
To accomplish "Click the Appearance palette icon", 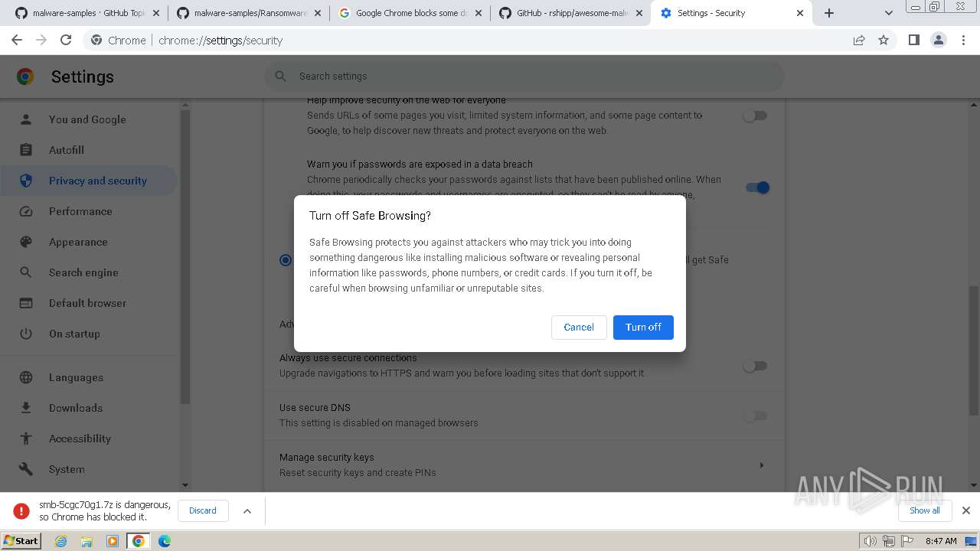I will [x=26, y=242].
